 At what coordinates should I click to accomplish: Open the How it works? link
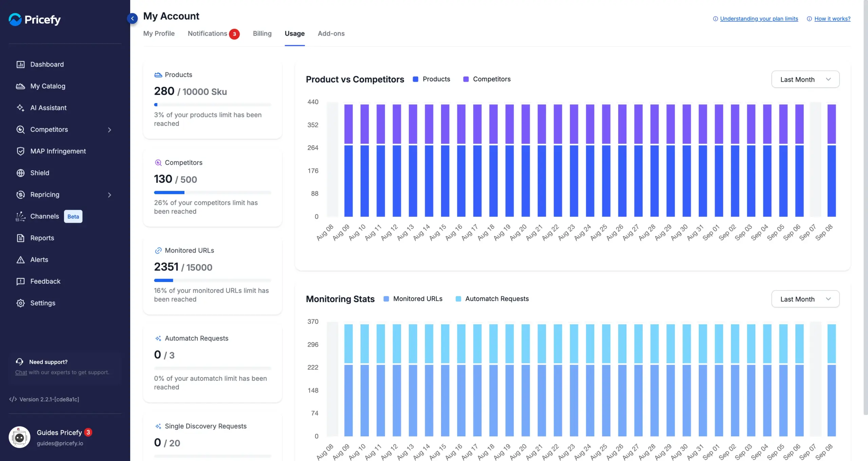point(832,19)
